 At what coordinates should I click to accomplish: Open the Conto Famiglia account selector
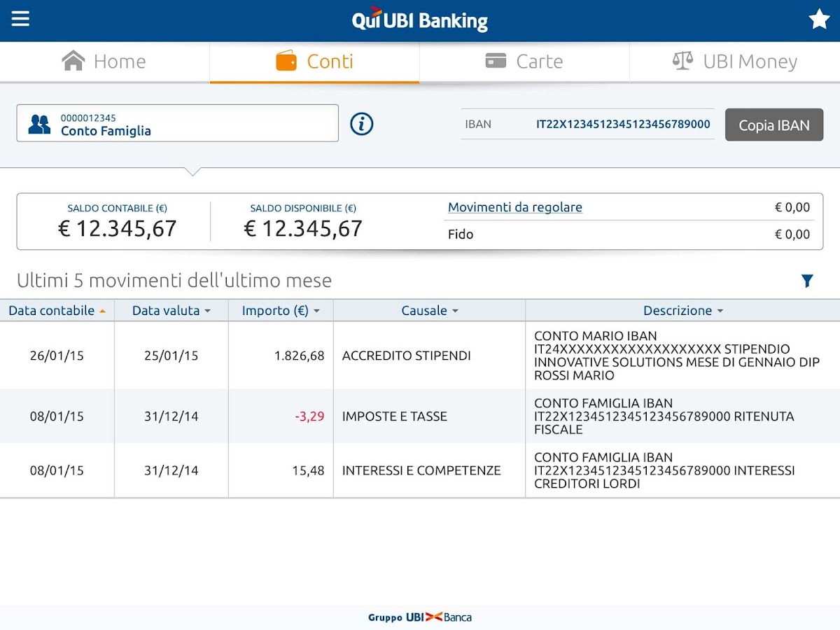pos(178,123)
